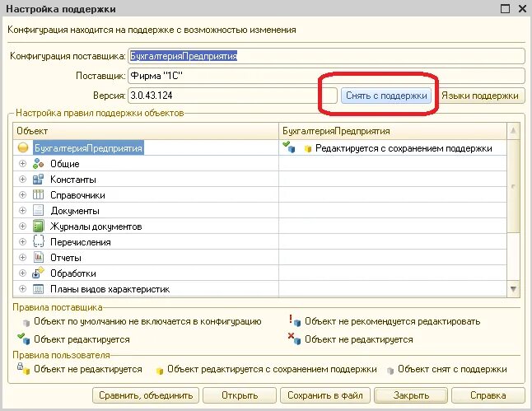Click the Константы node icon
Viewport: 532px width, 411px height.
pyautogui.click(x=39, y=180)
